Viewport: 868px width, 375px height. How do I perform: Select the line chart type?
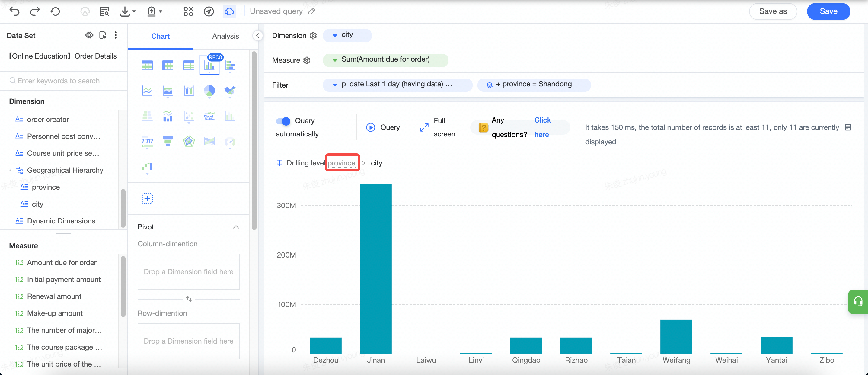pyautogui.click(x=147, y=91)
